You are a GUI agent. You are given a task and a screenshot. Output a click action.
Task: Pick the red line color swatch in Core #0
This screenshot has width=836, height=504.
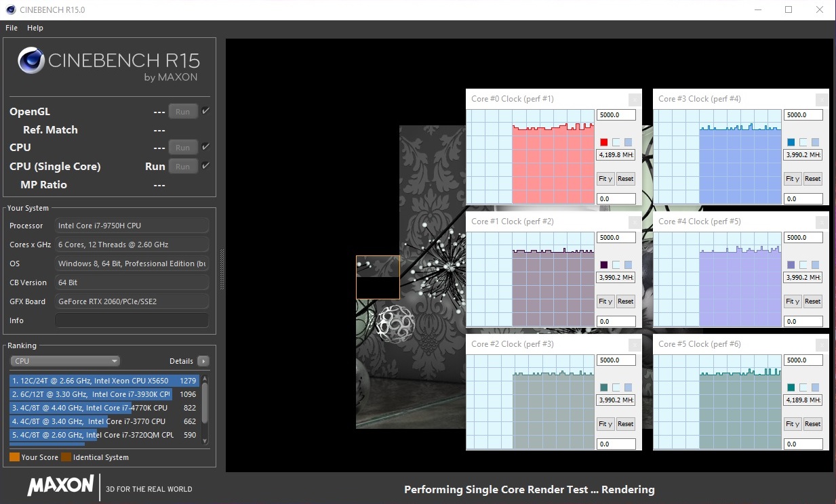tap(604, 142)
